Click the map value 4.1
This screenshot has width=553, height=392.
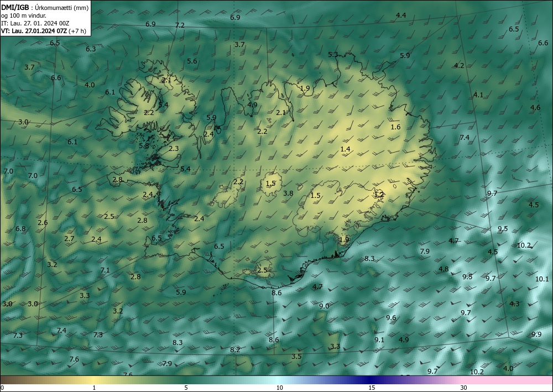pos(478,95)
